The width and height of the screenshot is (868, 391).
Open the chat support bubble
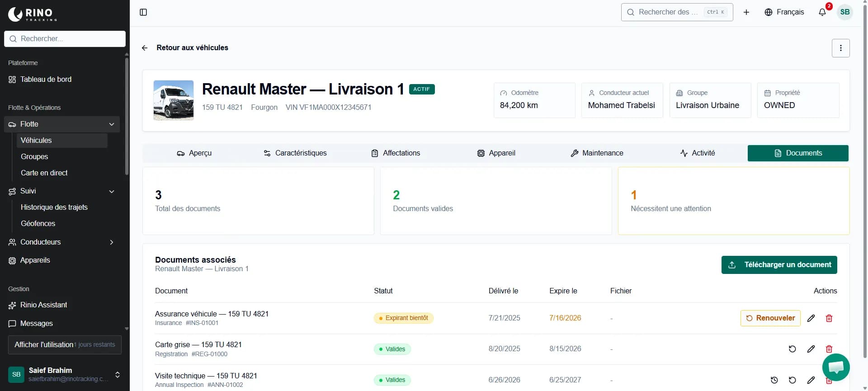click(836, 367)
